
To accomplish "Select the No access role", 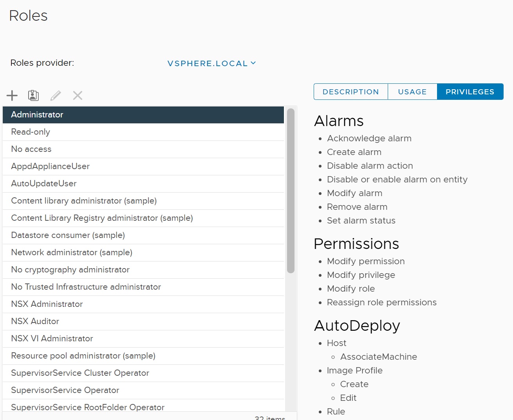I will [x=143, y=149].
